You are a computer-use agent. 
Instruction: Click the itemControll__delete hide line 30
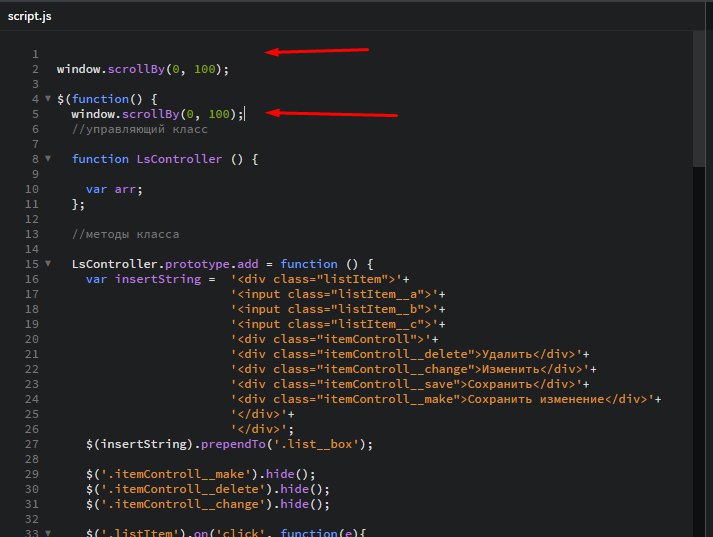click(208, 489)
